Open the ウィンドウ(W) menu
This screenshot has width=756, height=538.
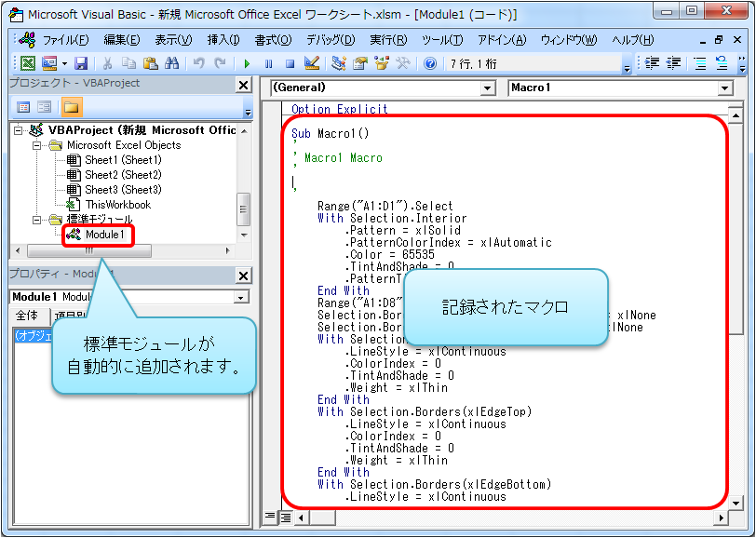click(x=569, y=40)
